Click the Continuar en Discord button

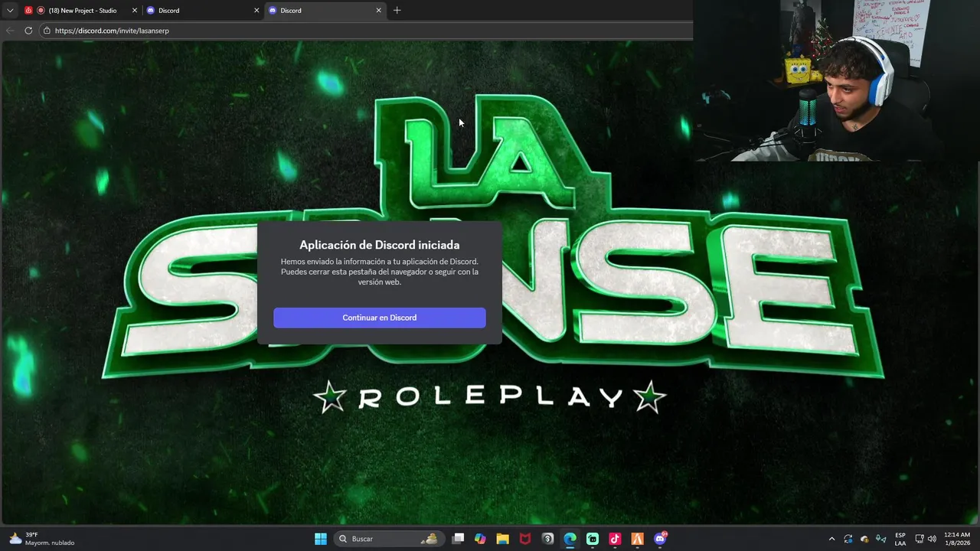pos(380,318)
